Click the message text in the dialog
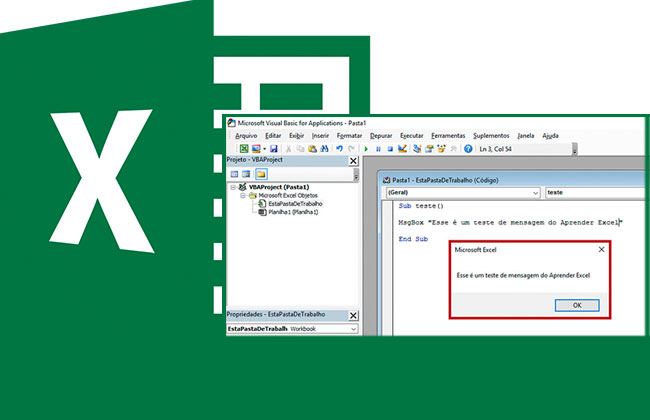The width and height of the screenshot is (650, 420). pos(523,275)
